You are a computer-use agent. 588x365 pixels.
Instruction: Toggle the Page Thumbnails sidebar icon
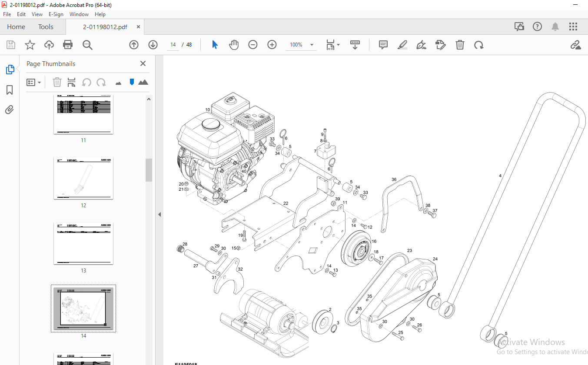(x=10, y=70)
